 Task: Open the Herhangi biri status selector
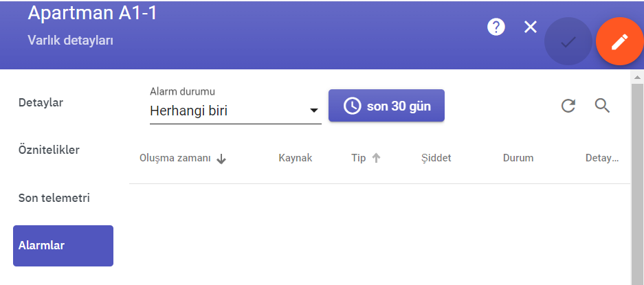[x=235, y=111]
